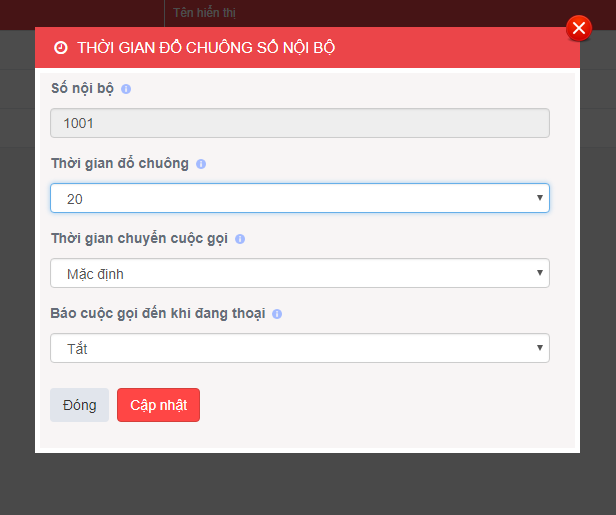The width and height of the screenshot is (616, 515).
Task: Click info icon beside Thời gian đổ chuông
Action: click(201, 164)
